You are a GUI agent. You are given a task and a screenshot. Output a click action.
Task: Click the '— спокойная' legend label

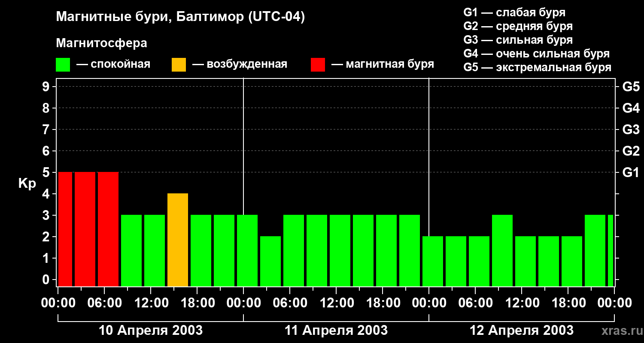(x=113, y=65)
